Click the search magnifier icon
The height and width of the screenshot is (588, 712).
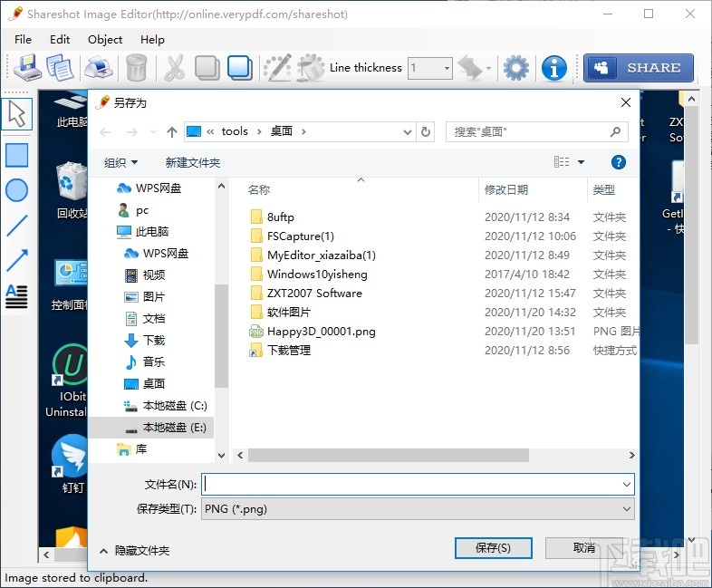615,131
